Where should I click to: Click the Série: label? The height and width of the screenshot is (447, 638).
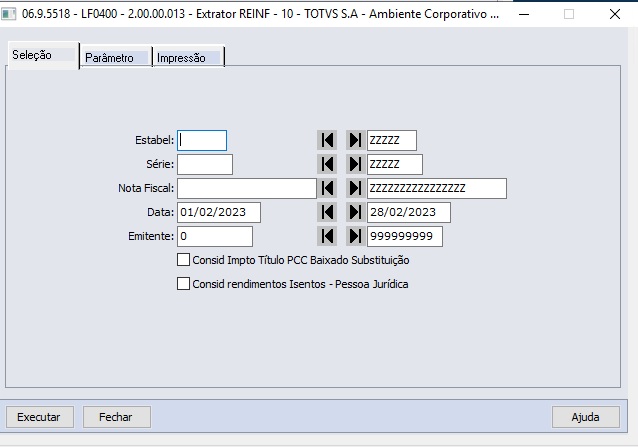pos(160,164)
